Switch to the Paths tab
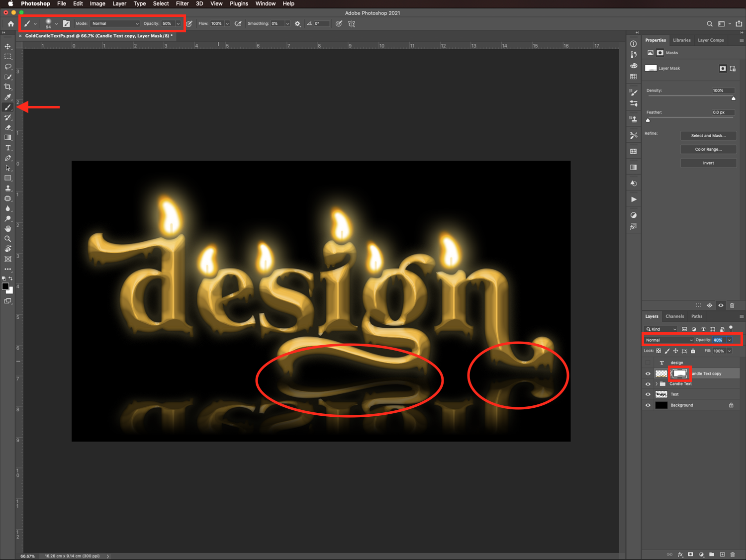The image size is (746, 560). (x=697, y=316)
